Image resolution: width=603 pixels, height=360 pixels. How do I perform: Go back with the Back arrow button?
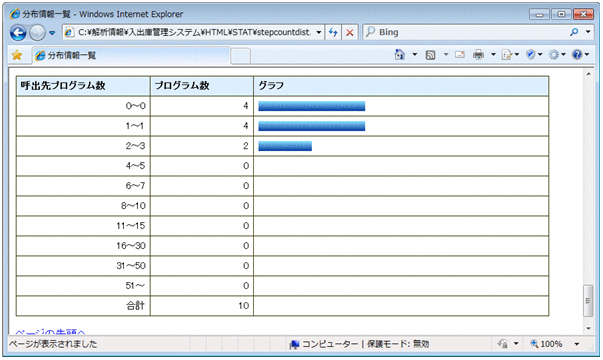[18, 33]
